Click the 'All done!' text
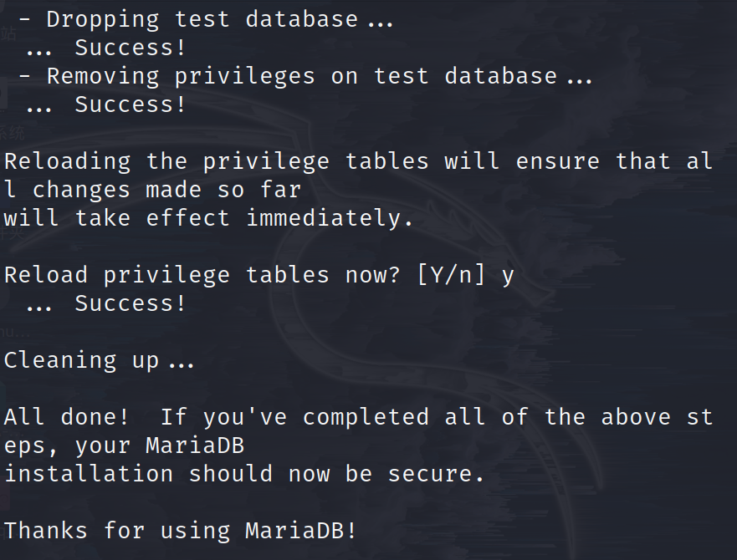737x560 pixels. click(x=67, y=416)
